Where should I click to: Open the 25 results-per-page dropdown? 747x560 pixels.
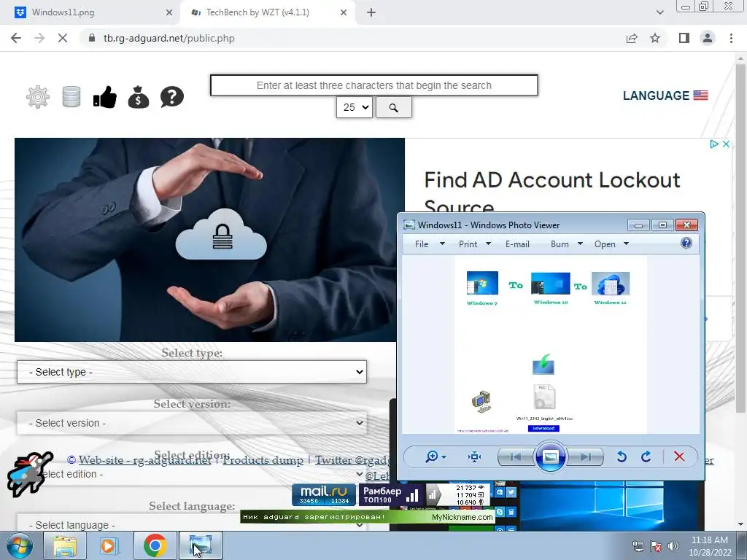point(355,108)
